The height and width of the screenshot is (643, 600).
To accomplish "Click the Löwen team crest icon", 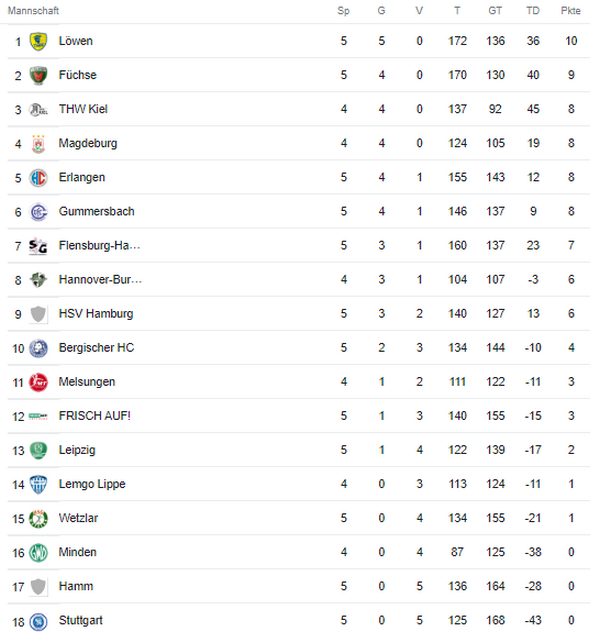I will [38, 41].
